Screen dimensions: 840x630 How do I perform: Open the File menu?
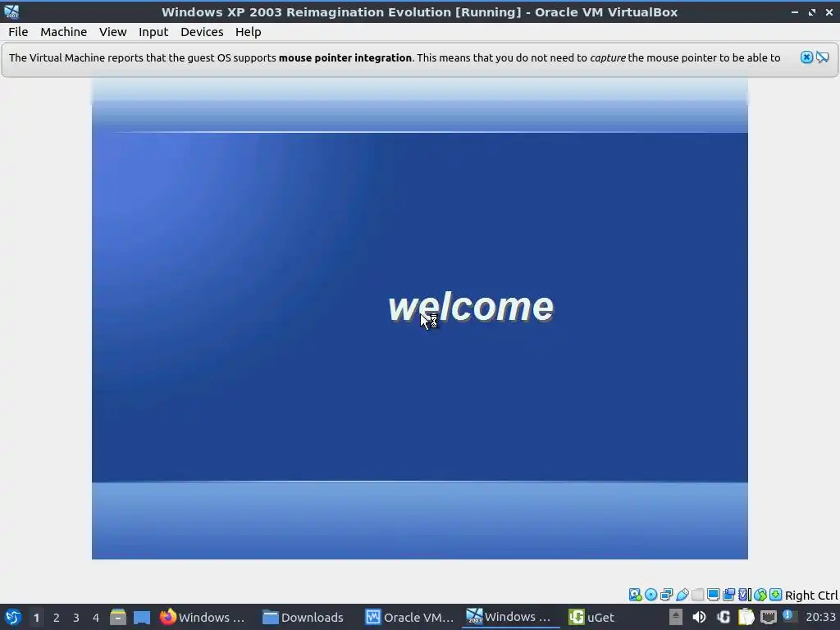(x=18, y=32)
